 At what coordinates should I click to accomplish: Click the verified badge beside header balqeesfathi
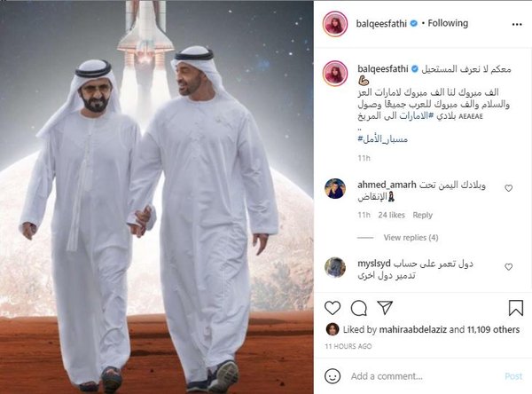click(x=413, y=23)
